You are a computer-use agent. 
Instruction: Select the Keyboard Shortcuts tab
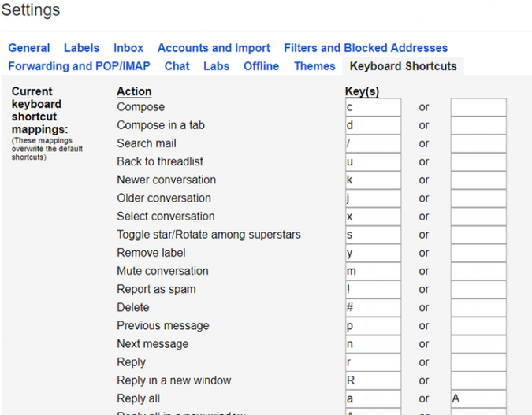pos(403,66)
